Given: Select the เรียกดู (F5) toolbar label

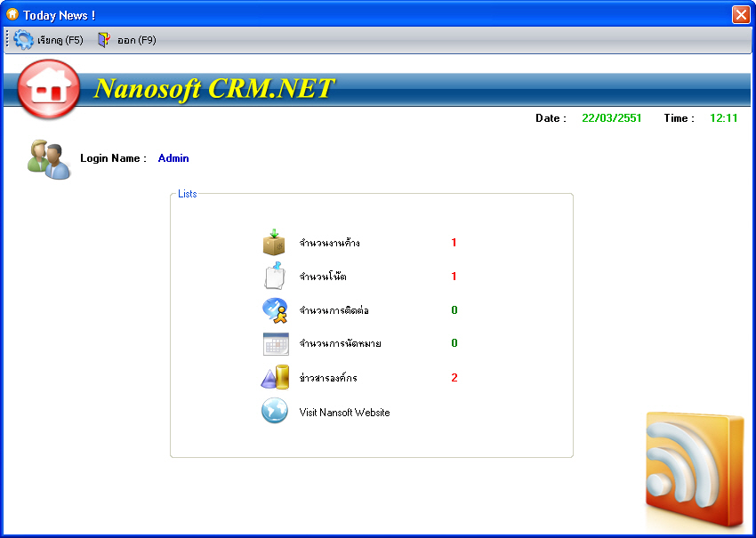Looking at the screenshot, I should point(60,40).
